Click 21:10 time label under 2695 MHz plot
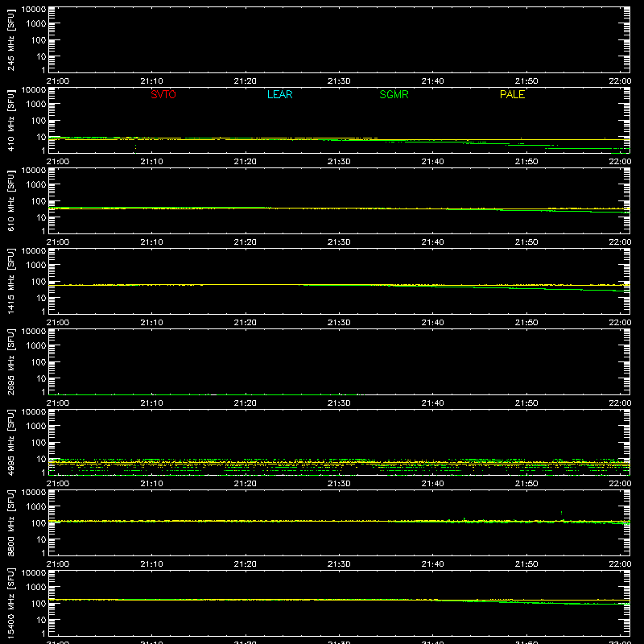 151,403
